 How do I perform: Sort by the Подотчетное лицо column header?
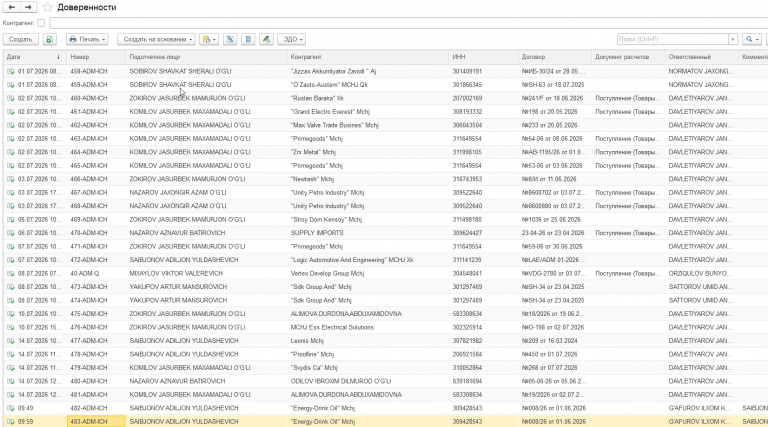(206, 57)
